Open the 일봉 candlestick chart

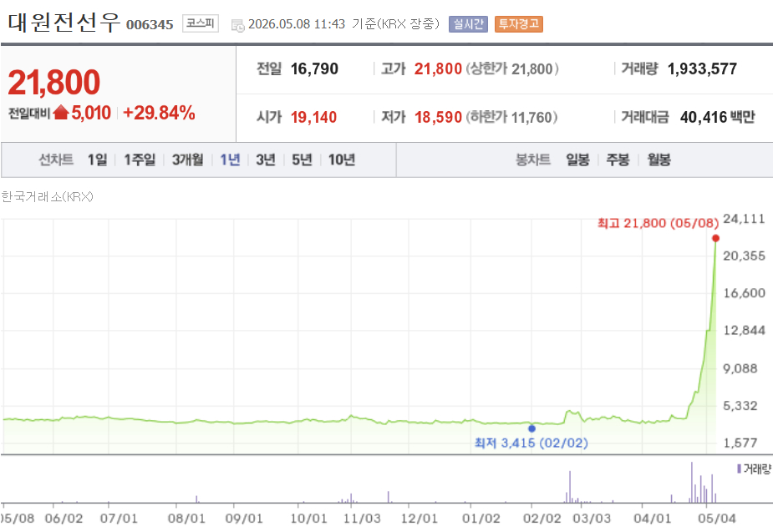(577, 160)
